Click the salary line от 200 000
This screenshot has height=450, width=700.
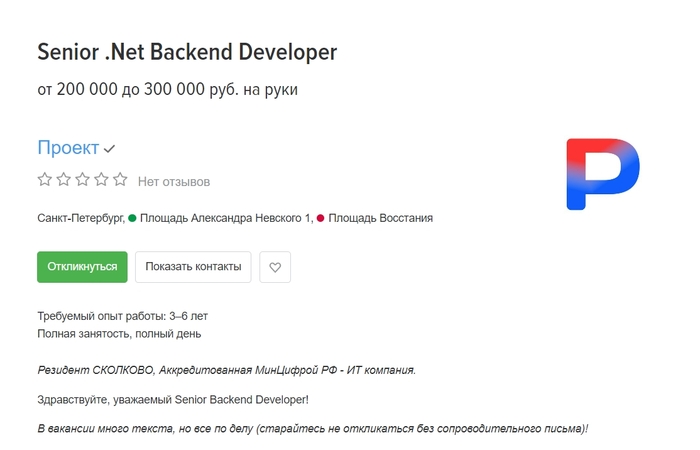click(167, 90)
